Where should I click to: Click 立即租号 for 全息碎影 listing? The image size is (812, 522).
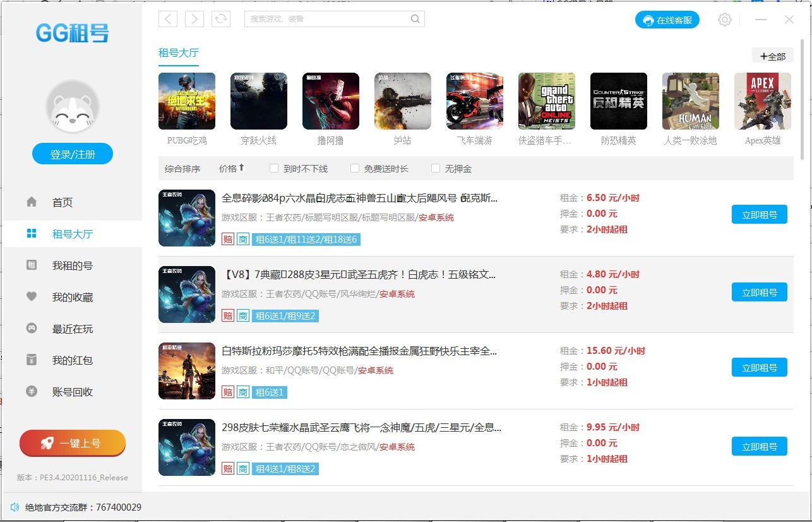pyautogui.click(x=760, y=214)
